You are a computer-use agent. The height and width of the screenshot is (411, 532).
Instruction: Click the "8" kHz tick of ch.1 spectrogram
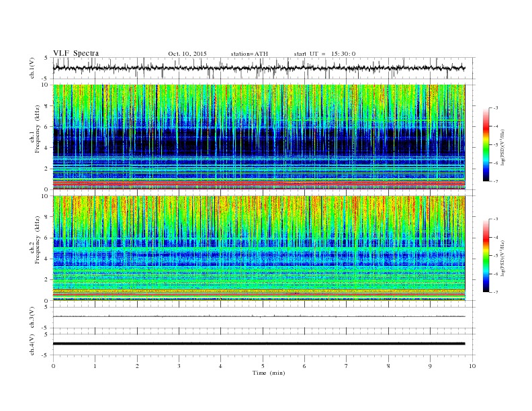click(46, 106)
